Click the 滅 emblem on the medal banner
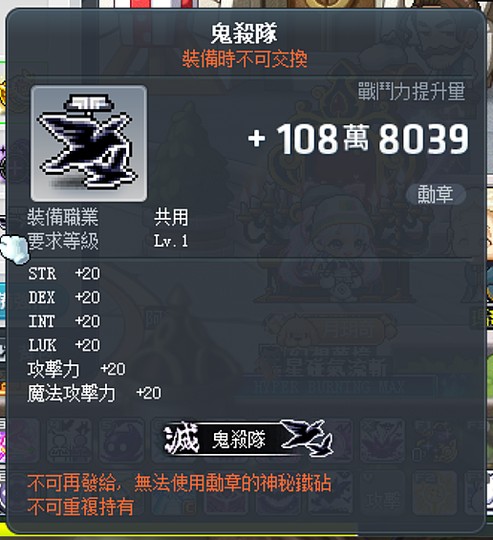493x540 pixels. 181,438
